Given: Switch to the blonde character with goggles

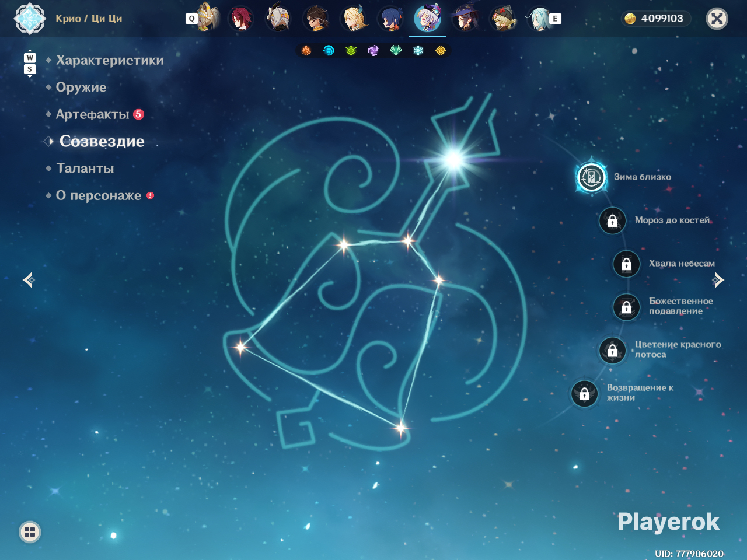Looking at the screenshot, I should 502,19.
